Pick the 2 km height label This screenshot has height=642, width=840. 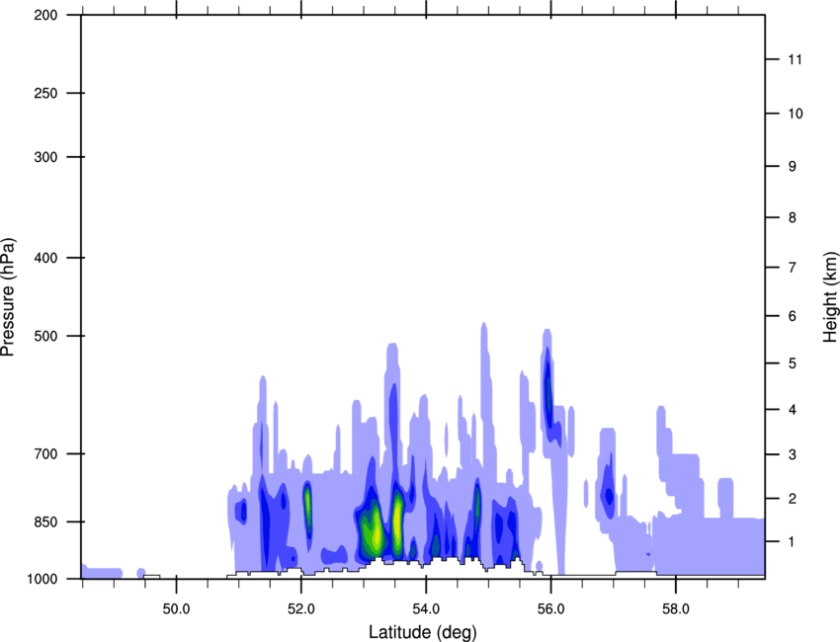792,499
